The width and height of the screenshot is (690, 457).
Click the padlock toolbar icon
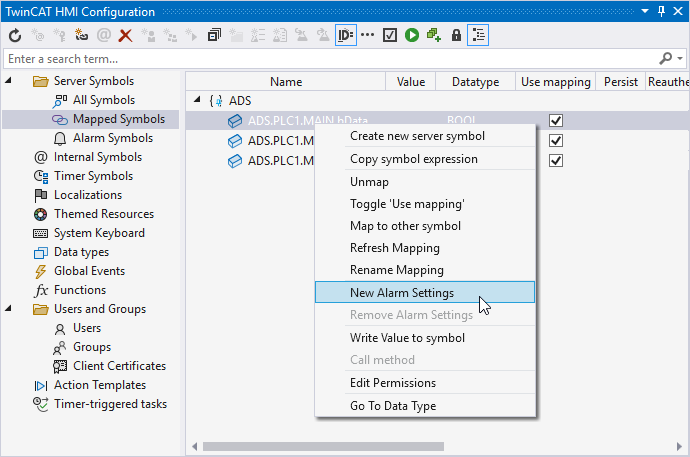click(x=456, y=35)
